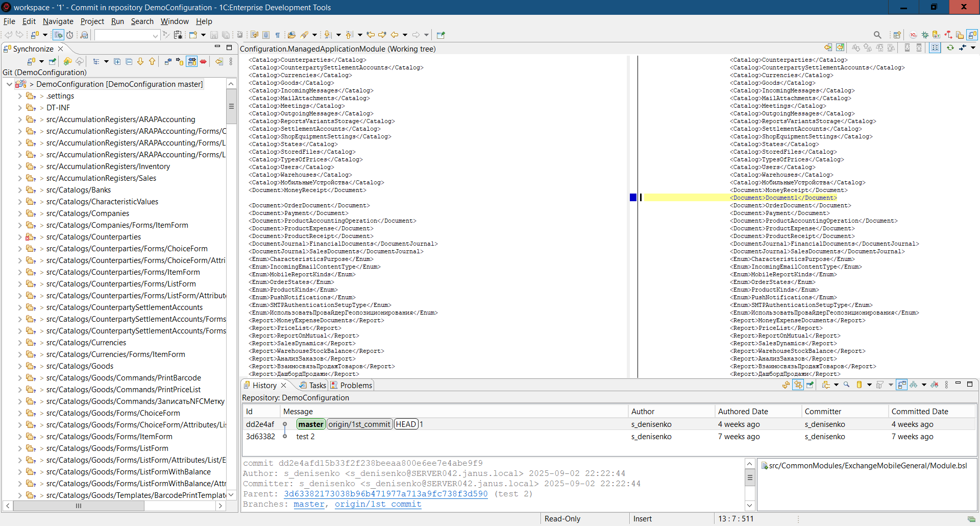Expand the src/Catalogs/Goods tree node
Image resolution: width=980 pixels, height=526 pixels.
20,366
